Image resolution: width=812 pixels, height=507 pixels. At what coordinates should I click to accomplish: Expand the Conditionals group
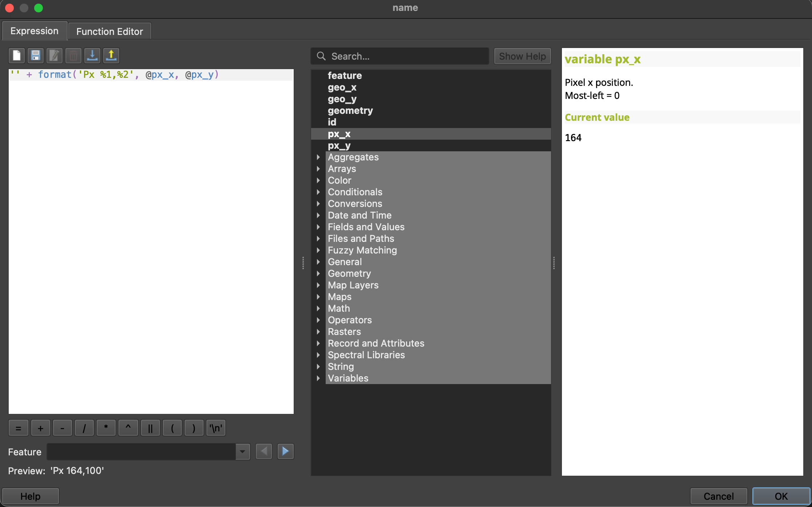[x=318, y=192]
